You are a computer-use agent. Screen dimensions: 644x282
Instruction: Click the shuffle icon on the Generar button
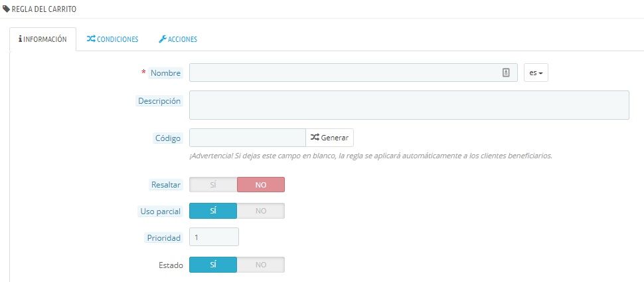(315, 138)
